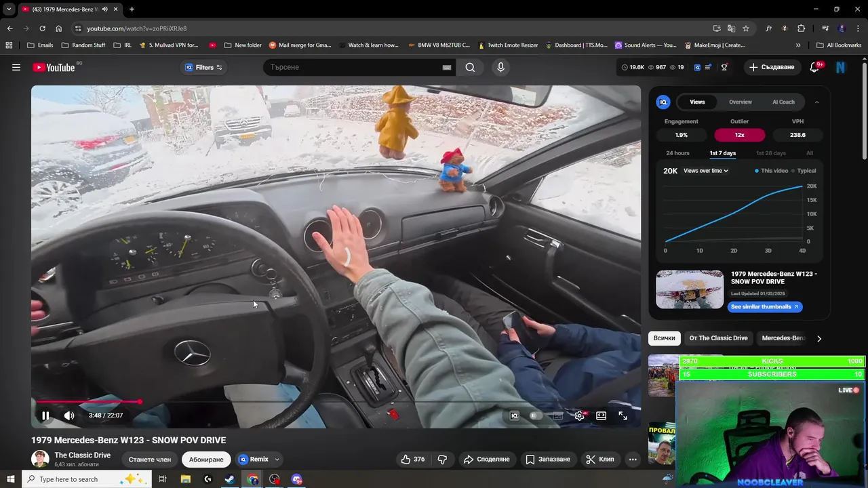Open Filters dropdown beside YouTube logo
Image resolution: width=868 pixels, height=488 pixels.
(203, 67)
